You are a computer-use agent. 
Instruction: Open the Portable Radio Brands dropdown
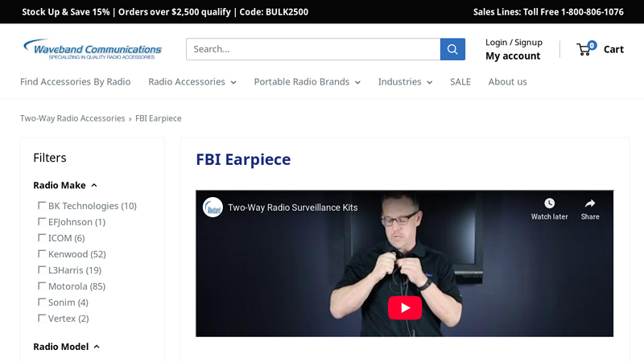308,82
